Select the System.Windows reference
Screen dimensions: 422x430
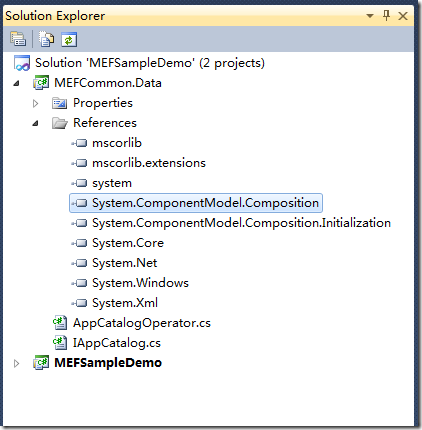140,283
